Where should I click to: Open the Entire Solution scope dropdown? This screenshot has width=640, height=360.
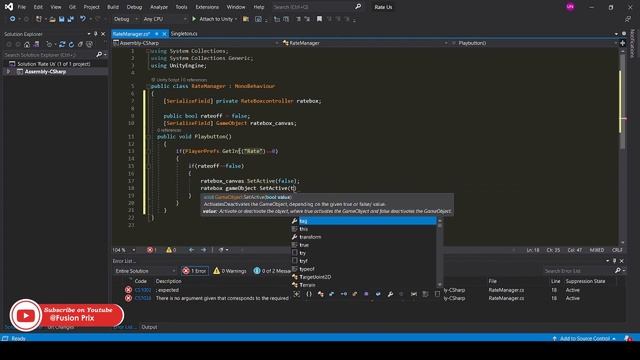[145, 271]
